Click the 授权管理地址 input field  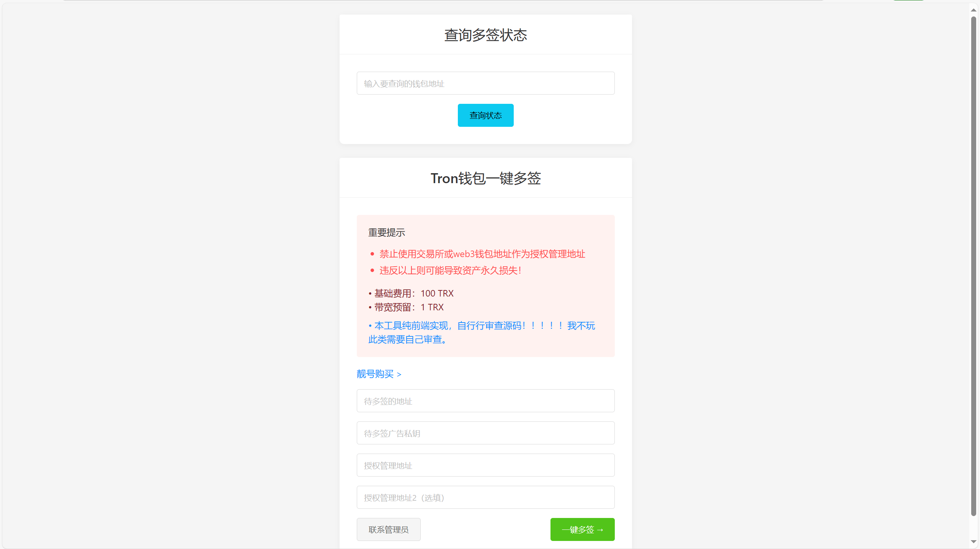pos(485,465)
